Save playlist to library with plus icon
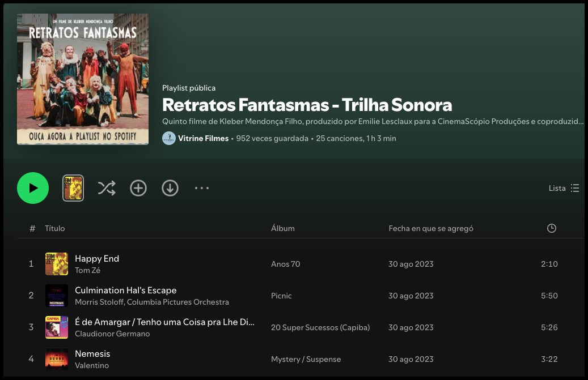 click(x=138, y=188)
